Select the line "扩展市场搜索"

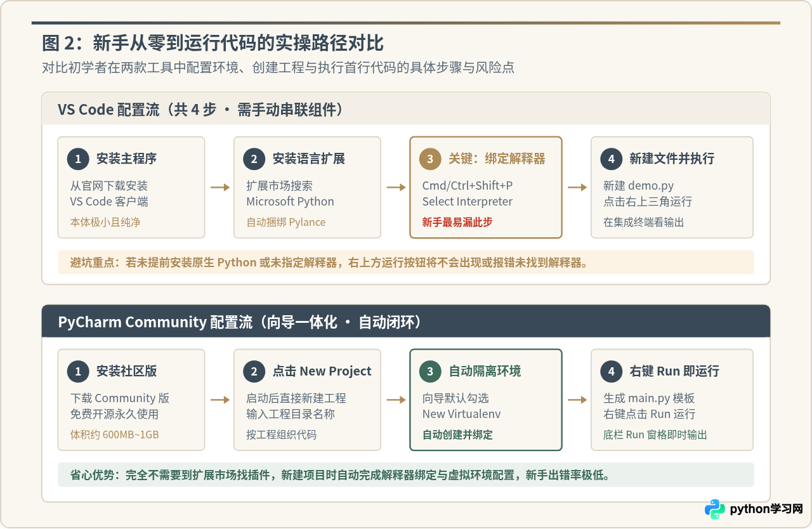tap(279, 186)
